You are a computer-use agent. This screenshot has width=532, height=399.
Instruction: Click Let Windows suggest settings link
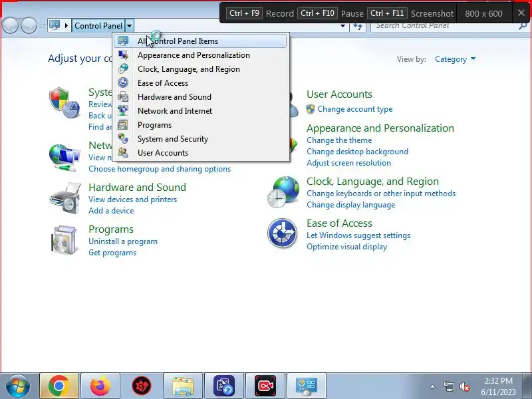(358, 235)
